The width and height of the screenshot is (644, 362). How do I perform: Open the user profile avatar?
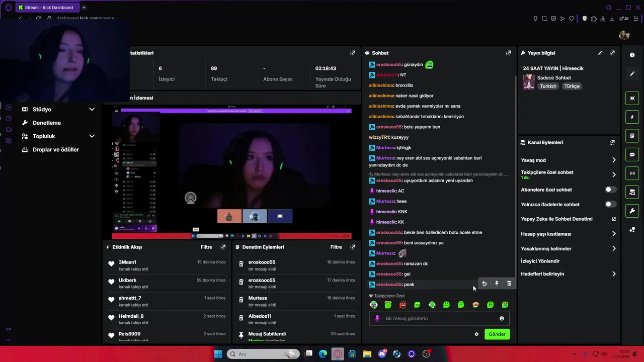[624, 35]
